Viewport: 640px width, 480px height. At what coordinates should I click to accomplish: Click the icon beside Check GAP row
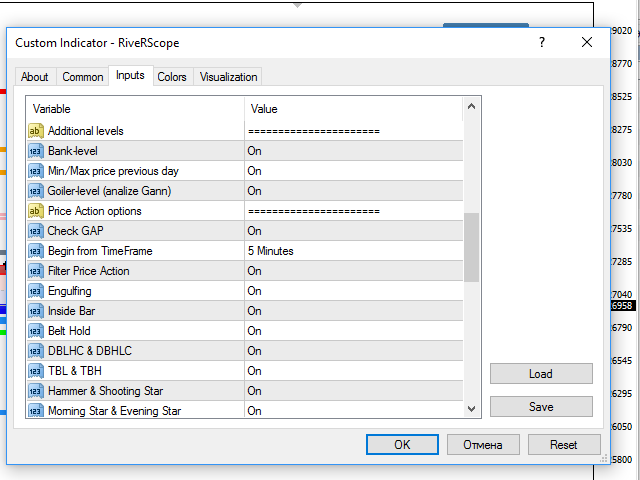coord(35,231)
